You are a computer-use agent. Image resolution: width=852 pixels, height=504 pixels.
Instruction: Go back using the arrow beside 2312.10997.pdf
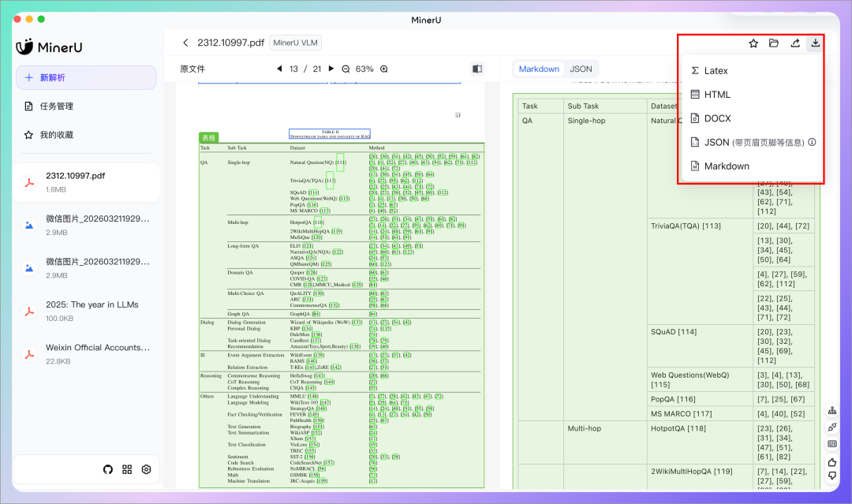[x=185, y=43]
